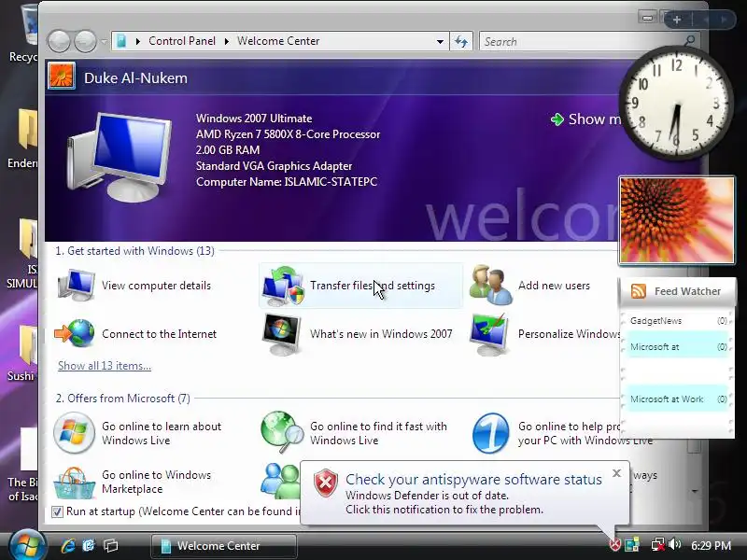This screenshot has height=560, width=747.
Task: Click the Show more details link
Action: tap(586, 119)
